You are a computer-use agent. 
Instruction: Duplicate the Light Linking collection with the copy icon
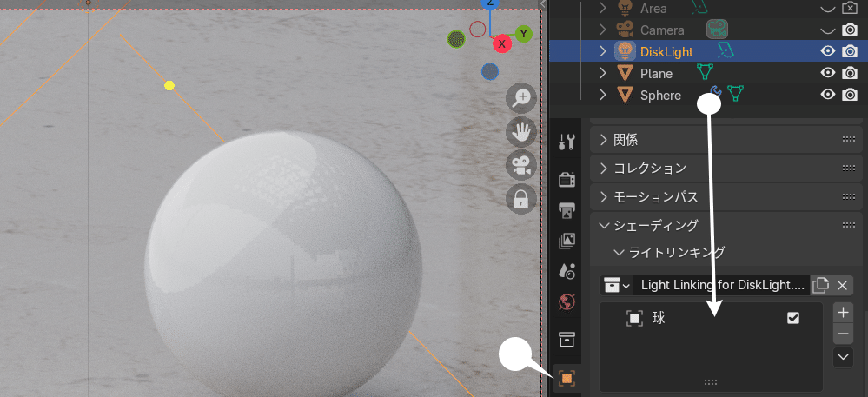tap(820, 285)
